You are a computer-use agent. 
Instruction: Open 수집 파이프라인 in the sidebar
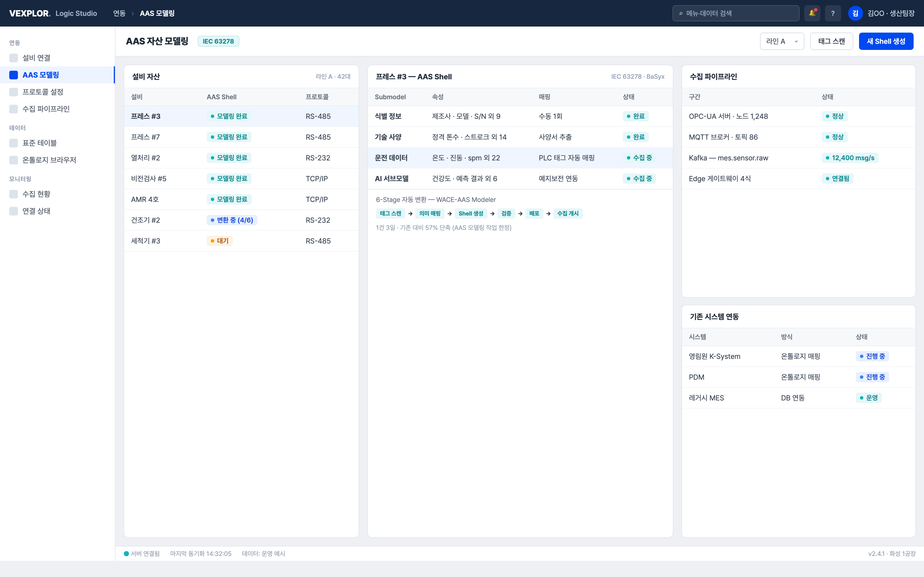[57, 109]
